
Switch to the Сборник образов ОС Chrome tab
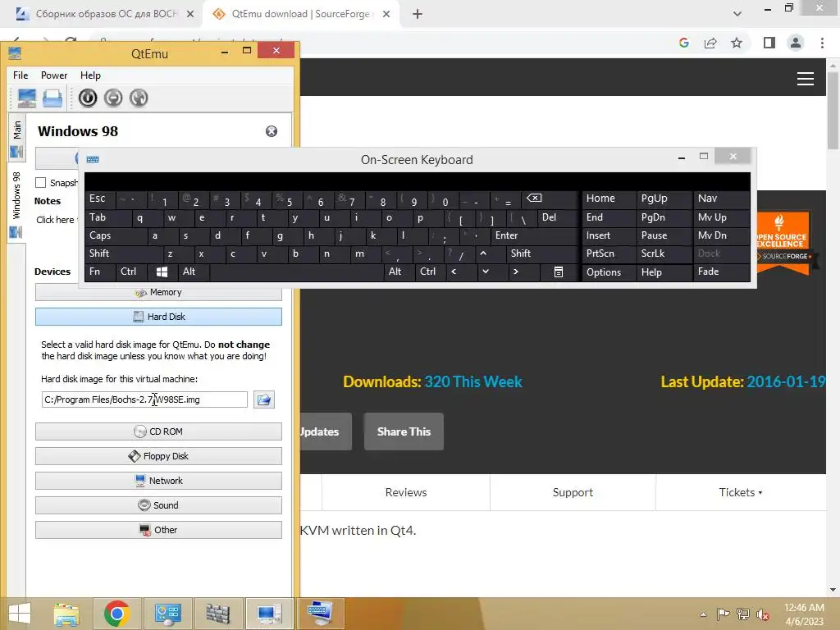(x=106, y=14)
